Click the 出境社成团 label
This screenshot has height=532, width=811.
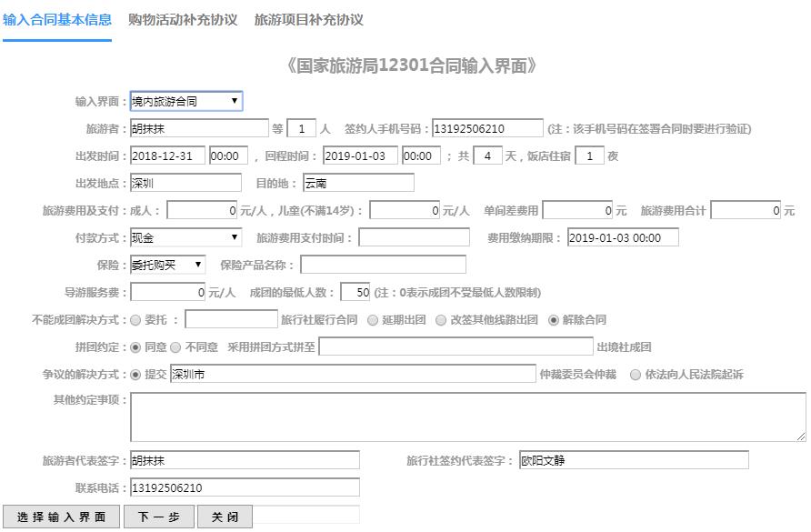pos(624,347)
